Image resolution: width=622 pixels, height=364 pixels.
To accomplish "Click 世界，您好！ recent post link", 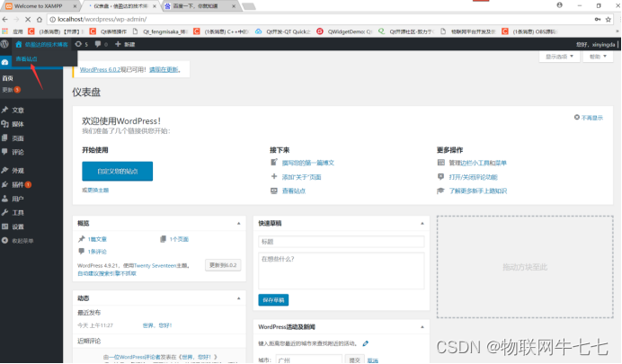I will pyautogui.click(x=157, y=325).
